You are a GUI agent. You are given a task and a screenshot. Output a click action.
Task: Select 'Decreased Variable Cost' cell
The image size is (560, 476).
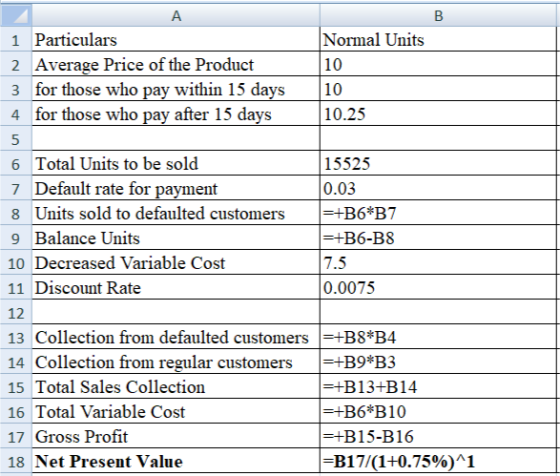[176, 262]
